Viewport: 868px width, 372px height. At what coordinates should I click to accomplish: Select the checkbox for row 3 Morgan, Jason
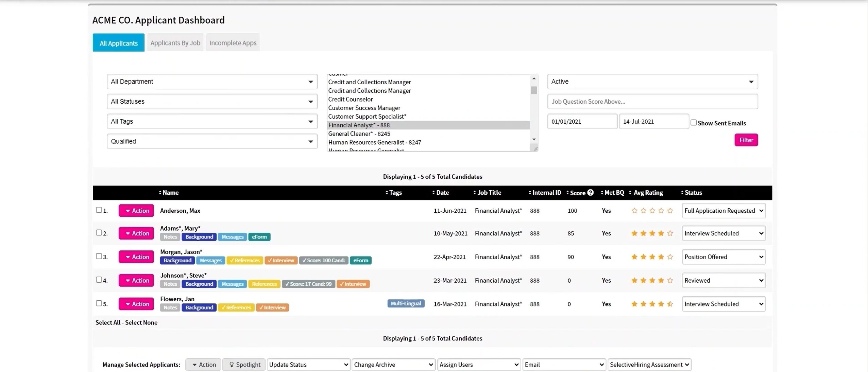(99, 256)
